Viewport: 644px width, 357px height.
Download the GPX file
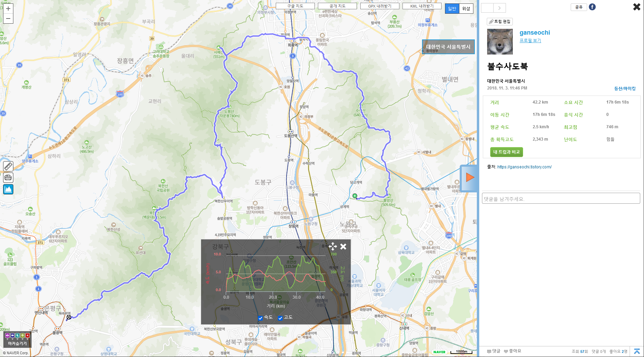[380, 6]
